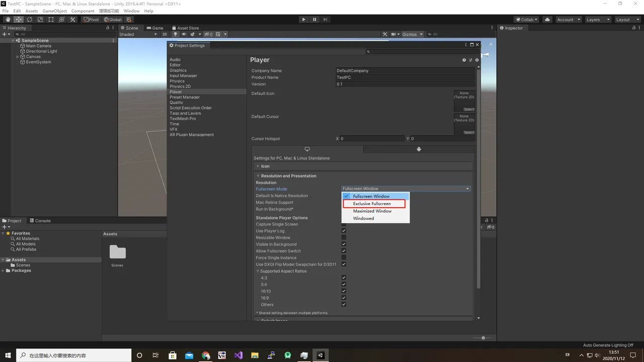Viewport: 644px width, 362px height.
Task: Open Visual Studio from the taskbar
Action: click(238, 355)
